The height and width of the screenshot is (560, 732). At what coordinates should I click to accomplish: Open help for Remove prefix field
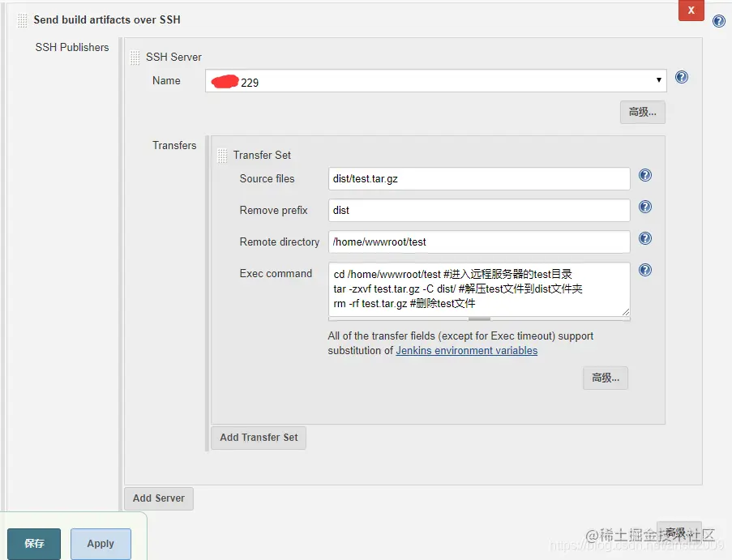tap(645, 207)
